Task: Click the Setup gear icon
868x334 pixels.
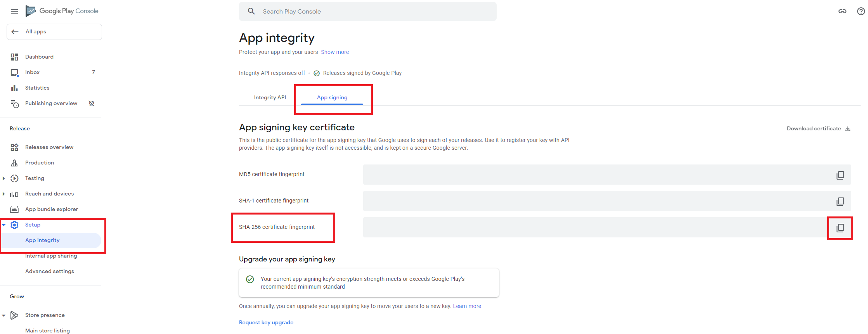Action: click(14, 225)
